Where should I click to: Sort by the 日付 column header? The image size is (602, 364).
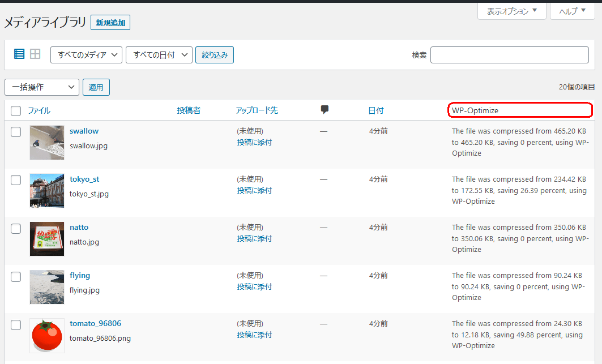[x=376, y=110]
